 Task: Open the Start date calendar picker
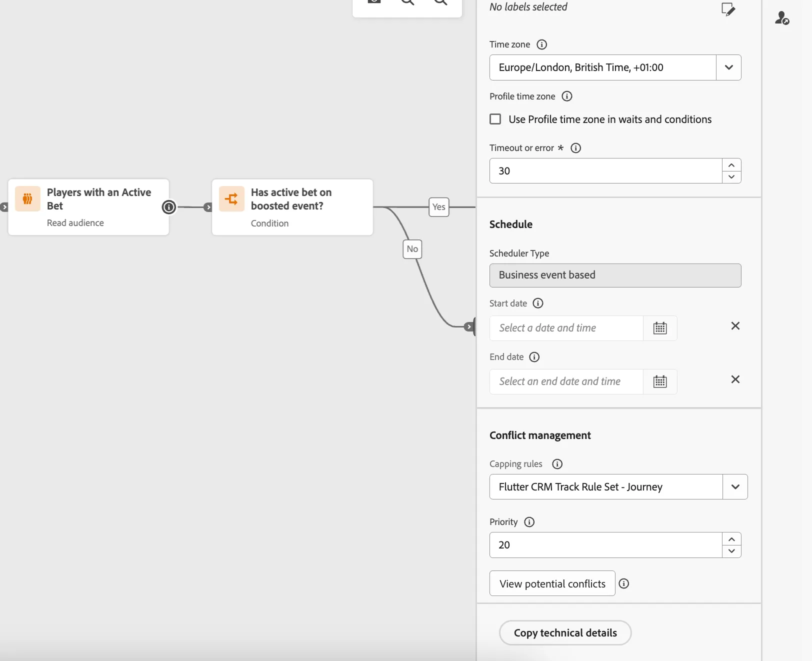click(660, 328)
